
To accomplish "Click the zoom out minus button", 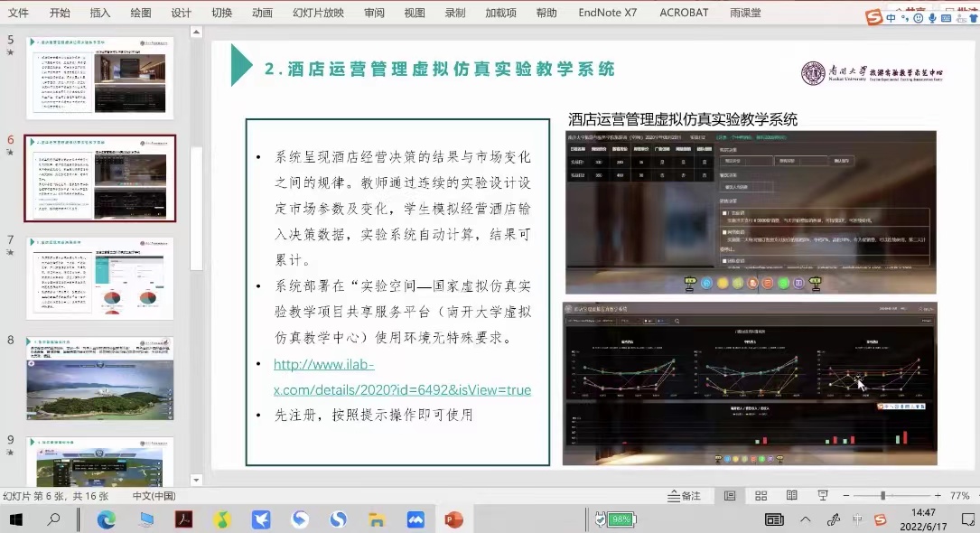I will tap(845, 496).
